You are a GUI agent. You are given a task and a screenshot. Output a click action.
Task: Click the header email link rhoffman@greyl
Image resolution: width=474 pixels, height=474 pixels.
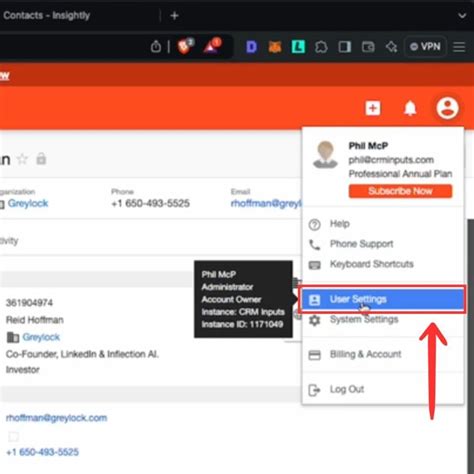pos(266,203)
